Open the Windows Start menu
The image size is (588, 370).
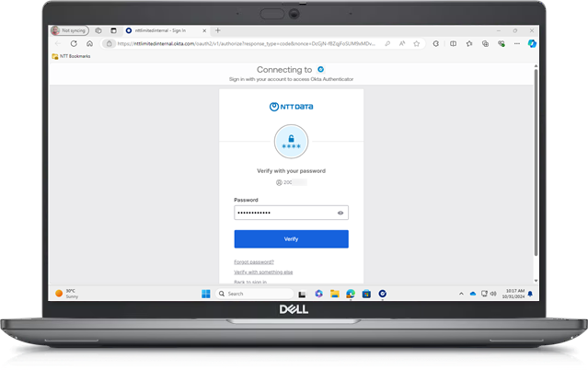coord(206,294)
